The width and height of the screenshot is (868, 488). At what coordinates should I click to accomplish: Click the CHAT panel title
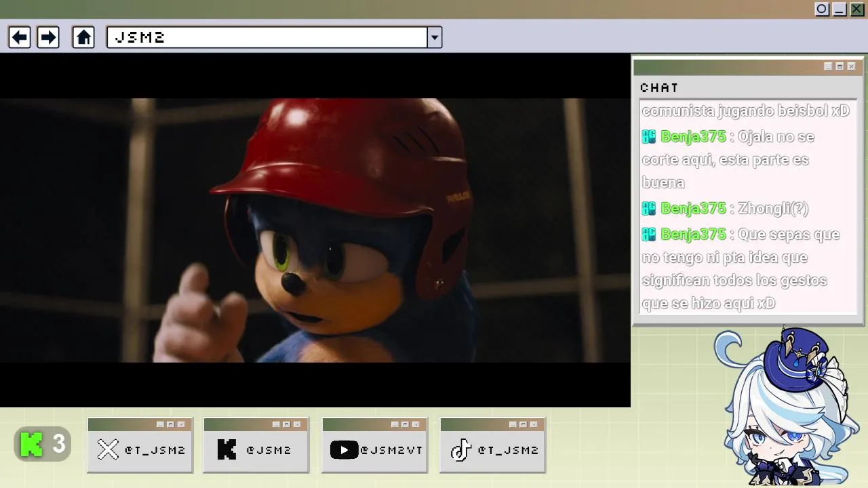tap(659, 87)
